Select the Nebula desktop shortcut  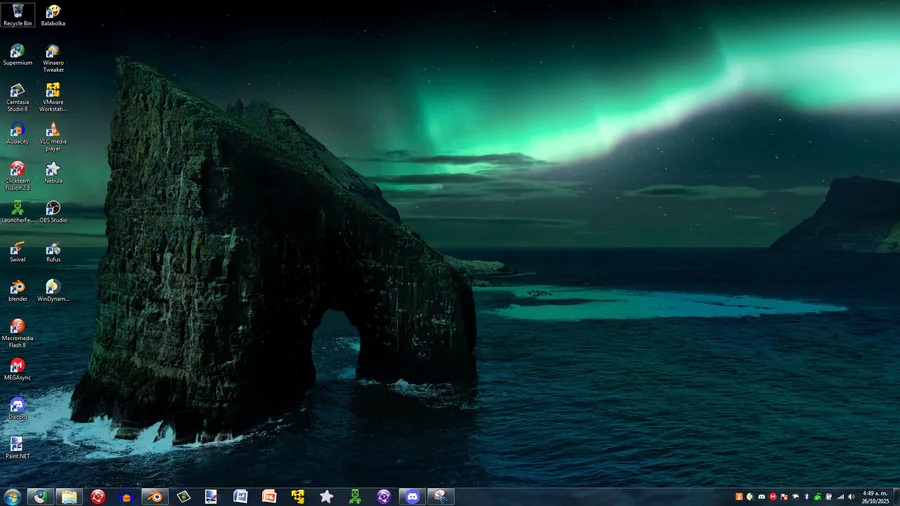click(x=53, y=172)
